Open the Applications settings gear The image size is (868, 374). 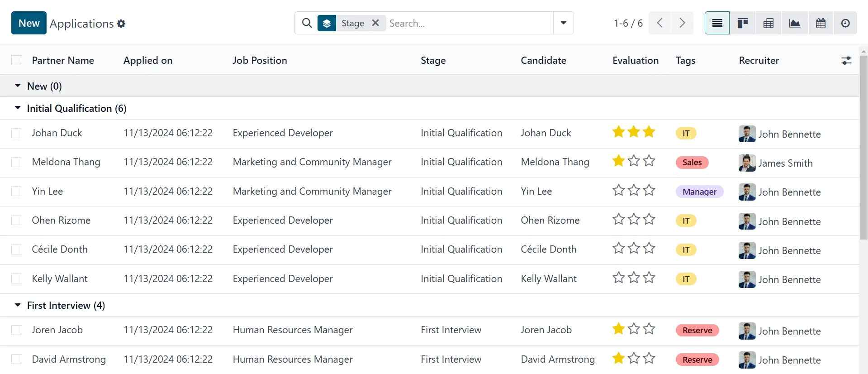(x=121, y=24)
